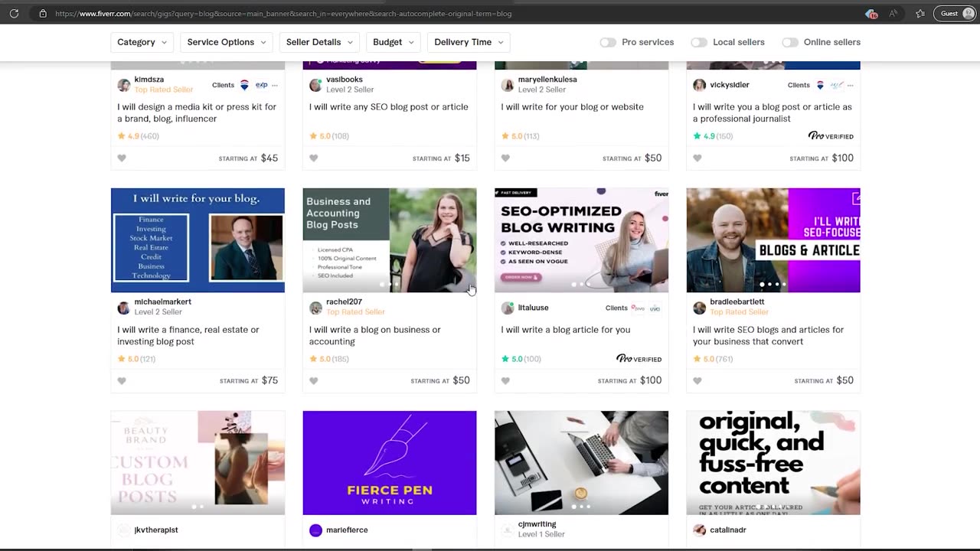Image resolution: width=980 pixels, height=551 pixels.
Task: Click catalinadr seller avatar
Action: point(699,530)
